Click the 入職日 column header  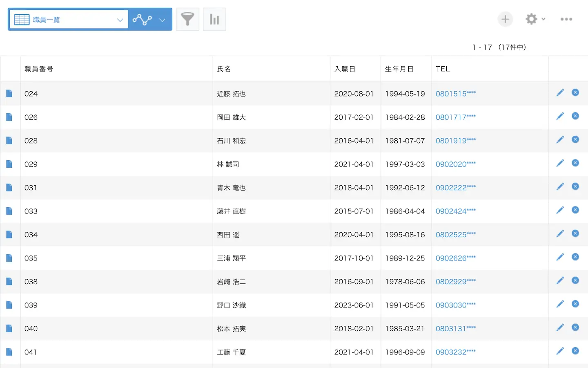[x=345, y=69]
